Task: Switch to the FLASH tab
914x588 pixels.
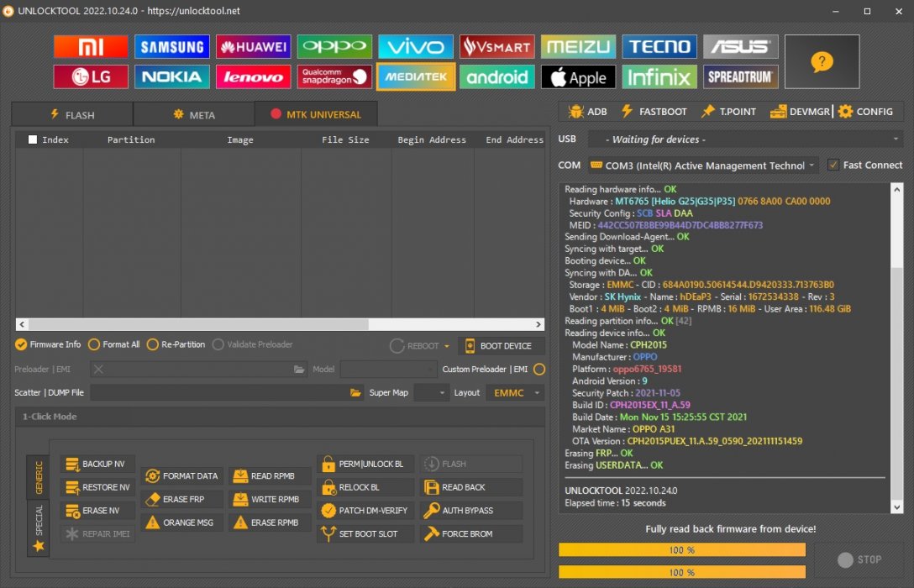Action: pos(72,115)
